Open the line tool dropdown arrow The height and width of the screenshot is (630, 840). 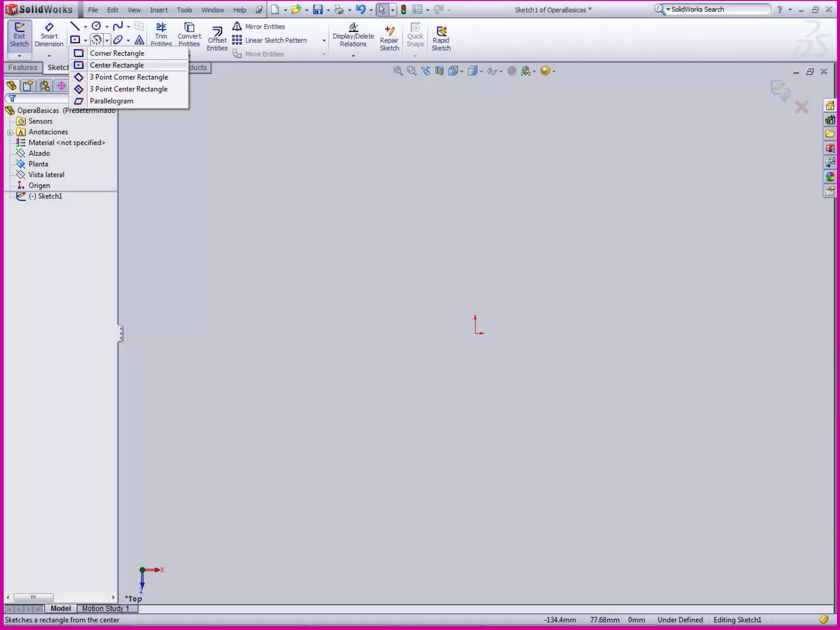85,27
